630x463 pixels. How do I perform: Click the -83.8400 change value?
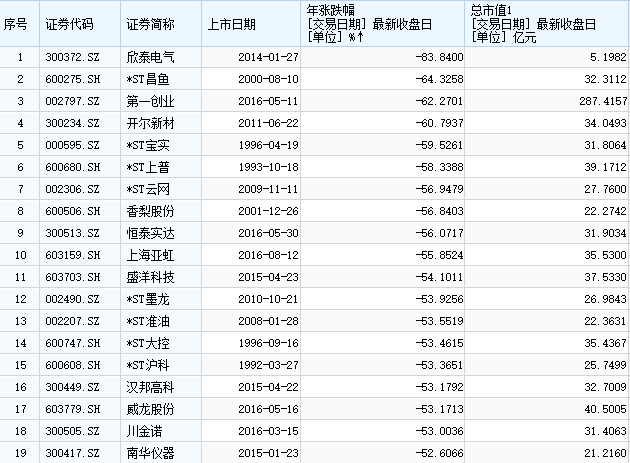click(440, 57)
